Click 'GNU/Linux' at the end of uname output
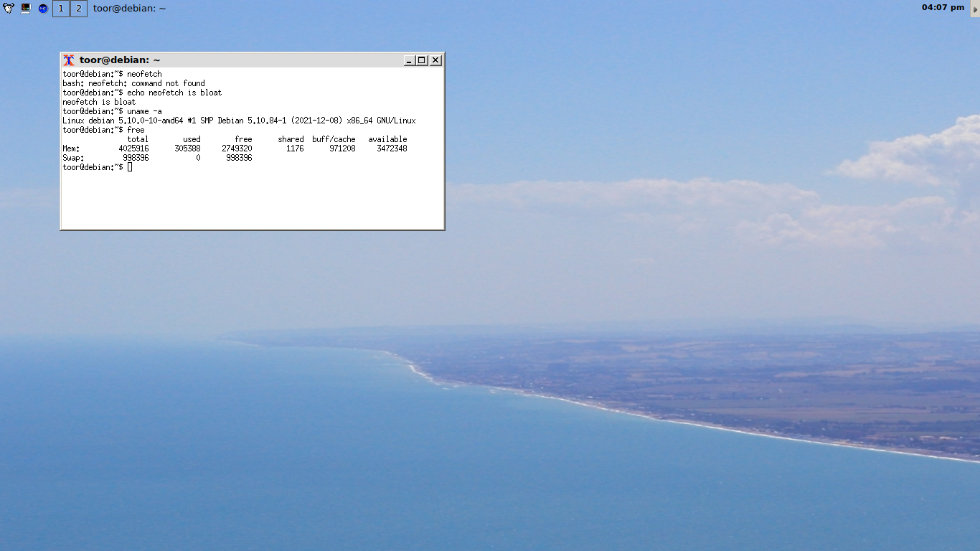Image resolution: width=980 pixels, height=551 pixels. point(397,121)
